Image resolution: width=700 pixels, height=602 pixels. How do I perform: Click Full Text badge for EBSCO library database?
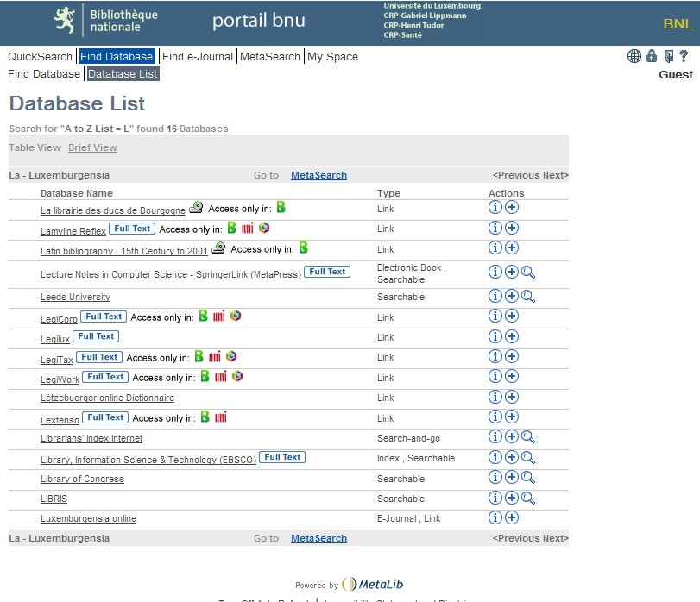(282, 457)
